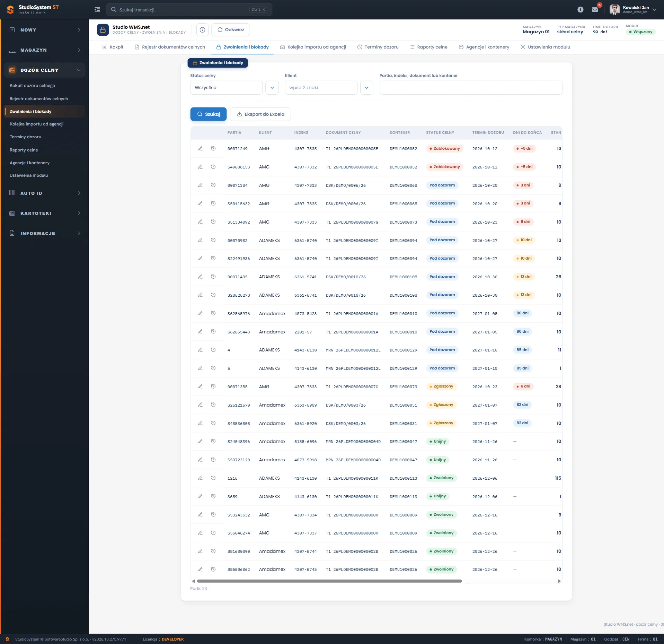Open history for batch 00071249

[213, 148]
